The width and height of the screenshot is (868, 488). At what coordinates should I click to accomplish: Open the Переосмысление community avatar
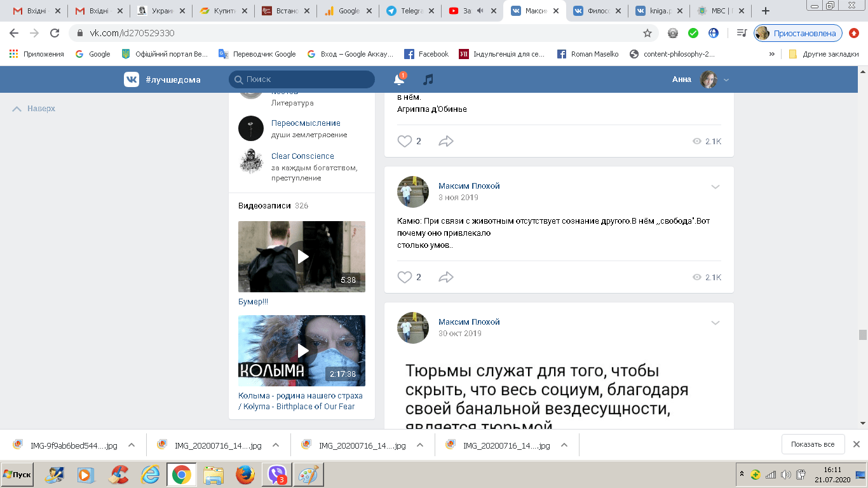(251, 128)
